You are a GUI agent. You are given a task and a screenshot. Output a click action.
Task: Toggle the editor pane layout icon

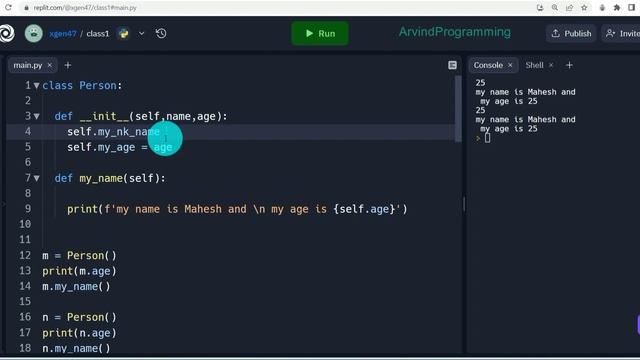tap(452, 65)
